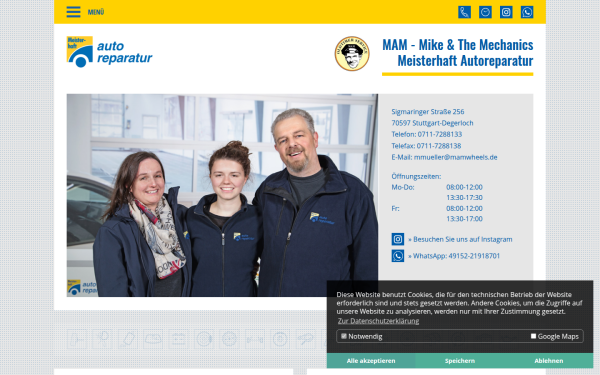Image resolution: width=600 pixels, height=375 pixels.
Task: Open the team photo of three employees
Action: [222, 195]
